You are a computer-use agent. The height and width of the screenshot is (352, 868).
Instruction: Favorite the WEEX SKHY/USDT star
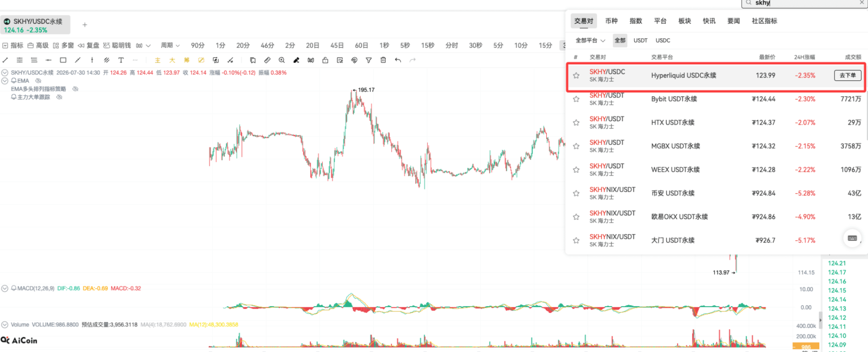click(576, 170)
